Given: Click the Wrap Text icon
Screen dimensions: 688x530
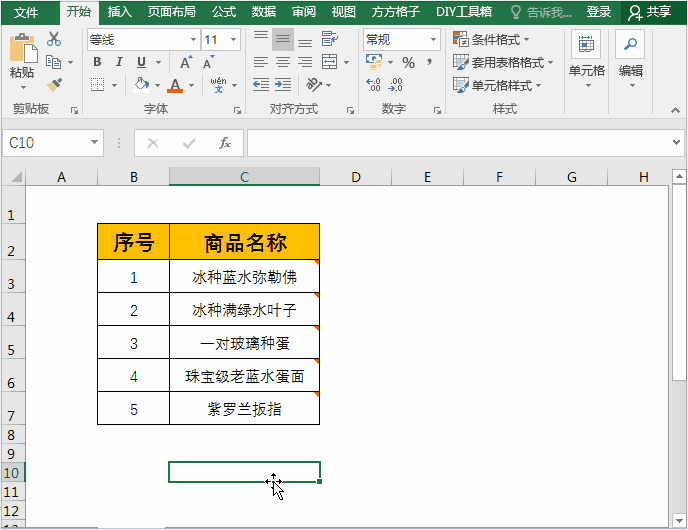Looking at the screenshot, I should (x=330, y=39).
